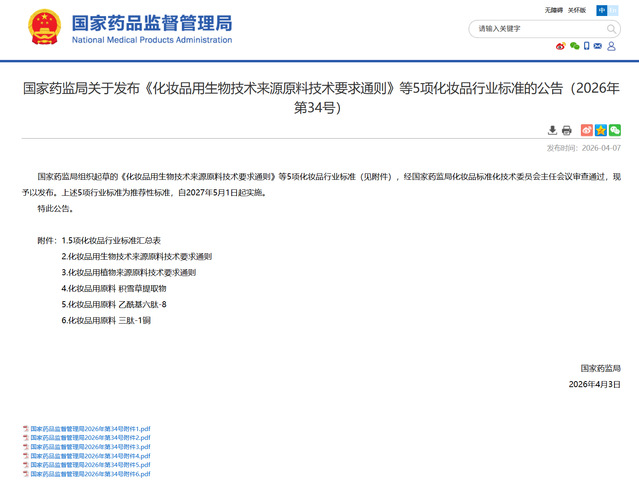Switch language to En
639x485 pixels.
(614, 10)
